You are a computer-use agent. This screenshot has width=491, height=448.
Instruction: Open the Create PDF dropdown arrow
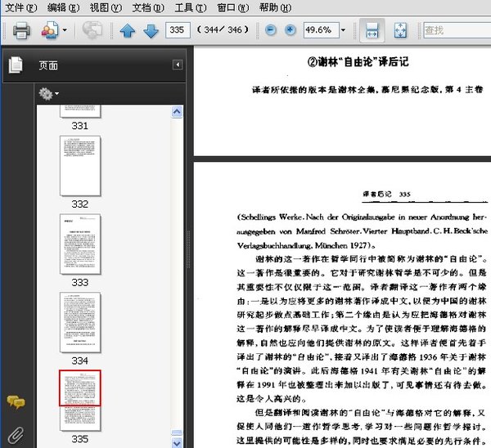(65, 31)
